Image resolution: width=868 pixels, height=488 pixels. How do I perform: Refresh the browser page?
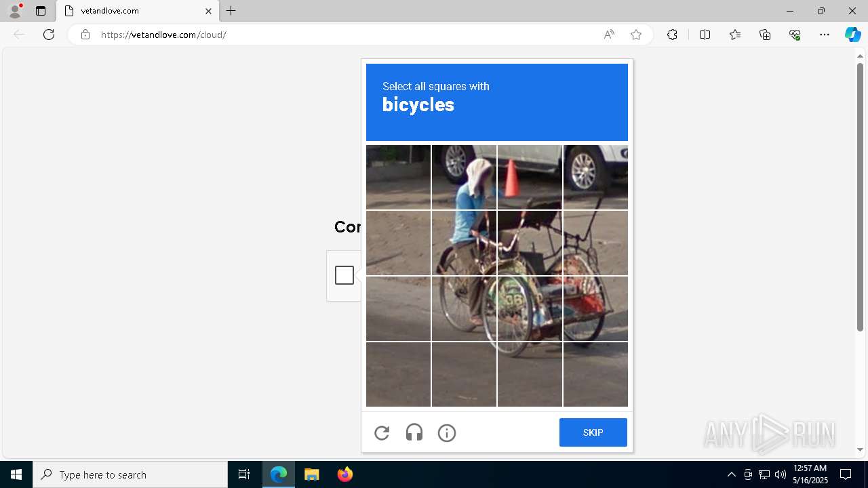coord(49,35)
